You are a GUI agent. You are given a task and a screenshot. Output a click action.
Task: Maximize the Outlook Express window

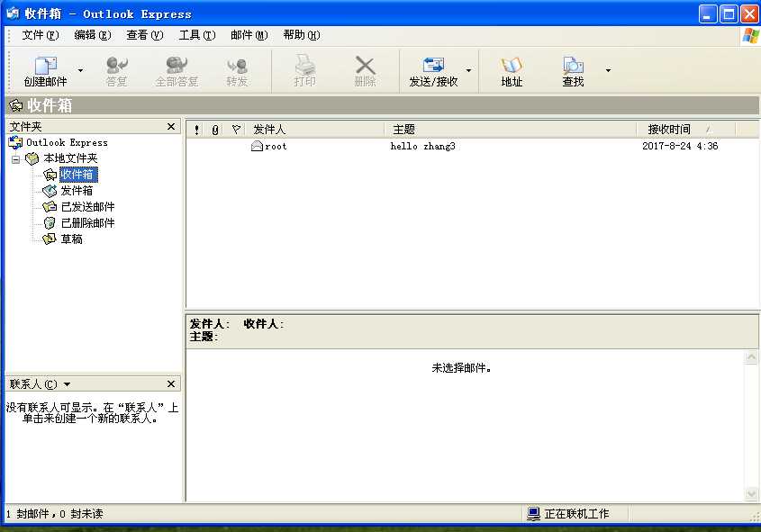[729, 14]
